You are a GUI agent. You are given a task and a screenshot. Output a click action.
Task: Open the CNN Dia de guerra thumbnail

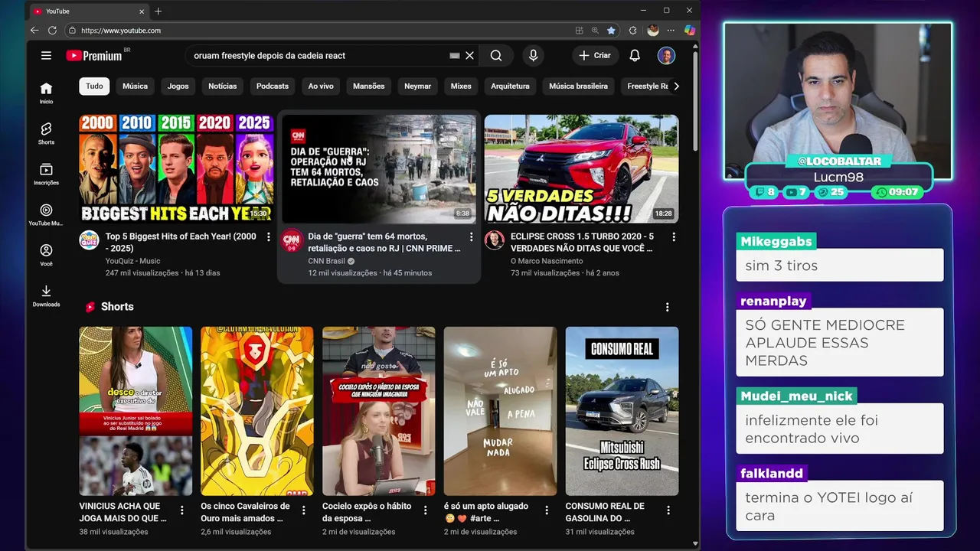[x=379, y=169]
